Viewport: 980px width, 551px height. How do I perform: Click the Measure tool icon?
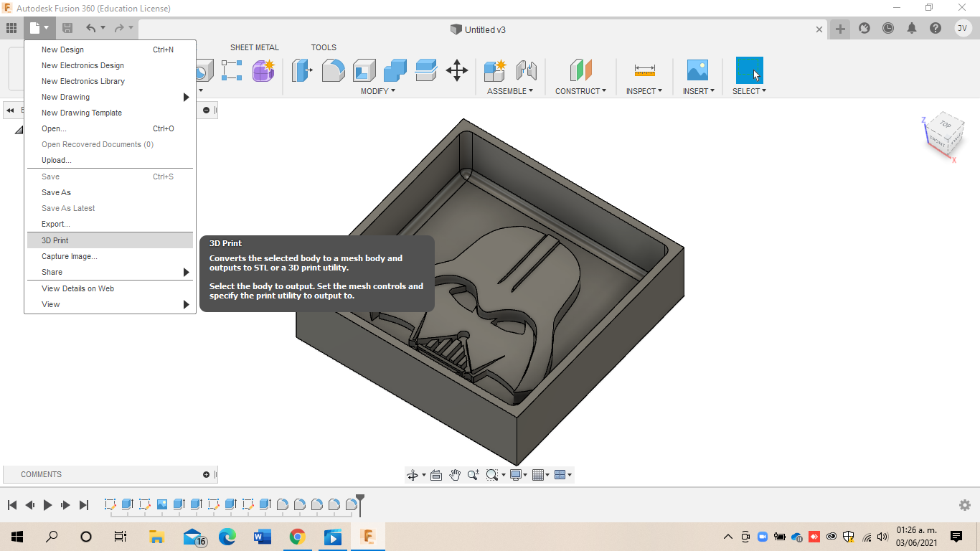point(644,70)
